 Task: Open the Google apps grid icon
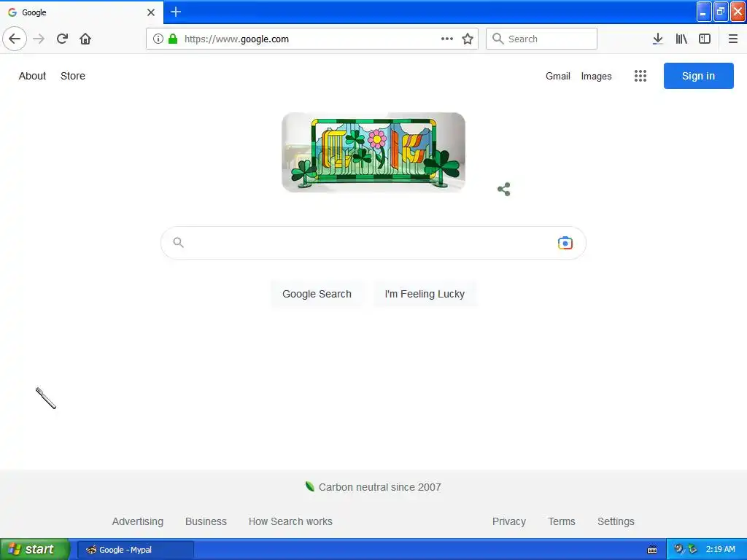640,76
